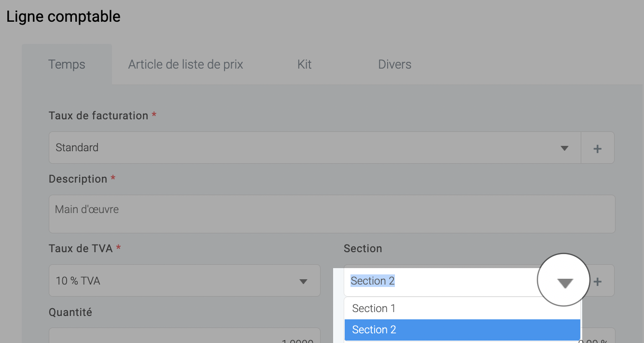
Task: Switch to the Temps tab
Action: (x=67, y=64)
